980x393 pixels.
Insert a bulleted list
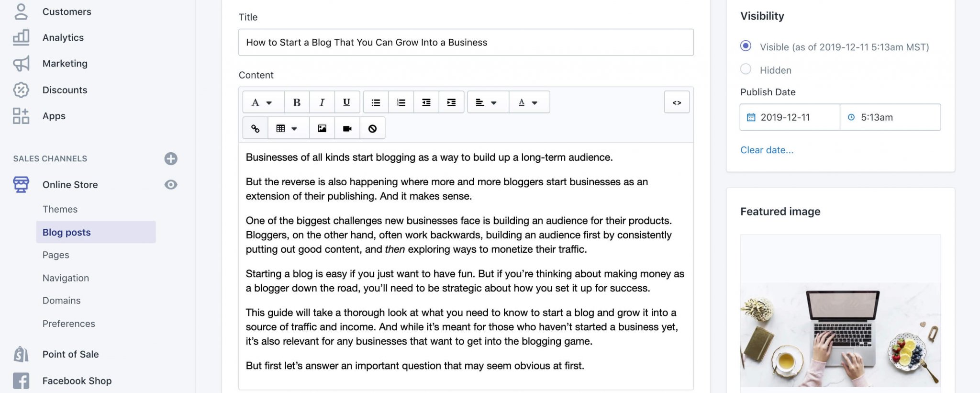(x=376, y=102)
